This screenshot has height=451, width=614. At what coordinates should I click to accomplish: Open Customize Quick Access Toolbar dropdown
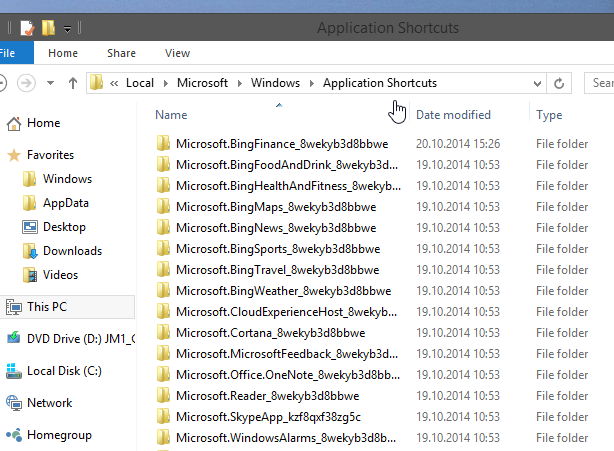click(x=67, y=29)
